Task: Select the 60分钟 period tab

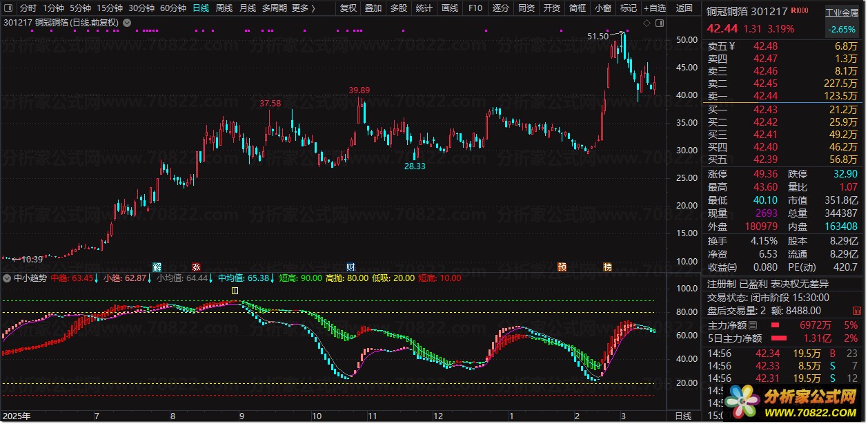Action: pyautogui.click(x=172, y=8)
